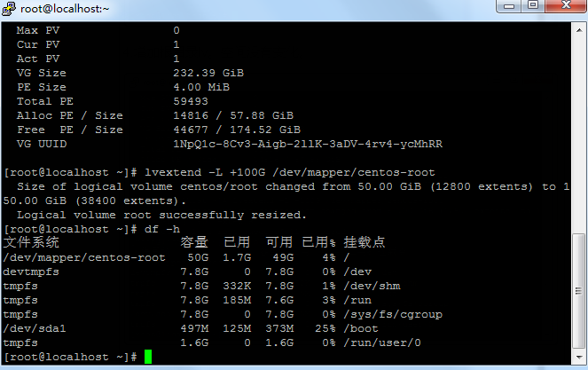Click the 'Max PV' label
This screenshot has height=370, width=588.
tap(38, 30)
